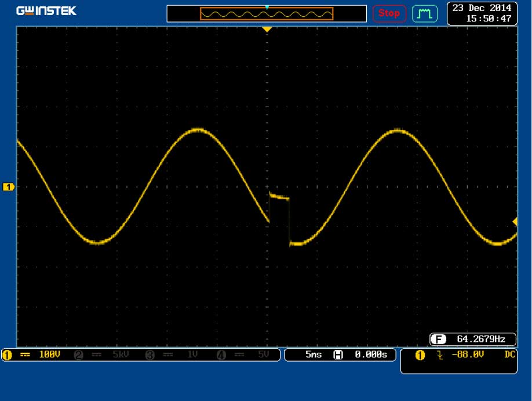Click the 5ms horizontal timebase value

tap(314, 355)
